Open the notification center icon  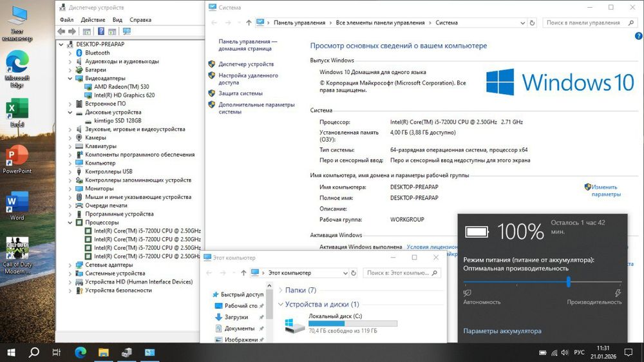pos(629,352)
